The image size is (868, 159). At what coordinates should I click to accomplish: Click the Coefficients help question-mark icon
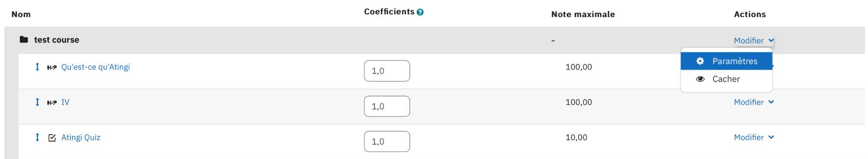tap(420, 12)
